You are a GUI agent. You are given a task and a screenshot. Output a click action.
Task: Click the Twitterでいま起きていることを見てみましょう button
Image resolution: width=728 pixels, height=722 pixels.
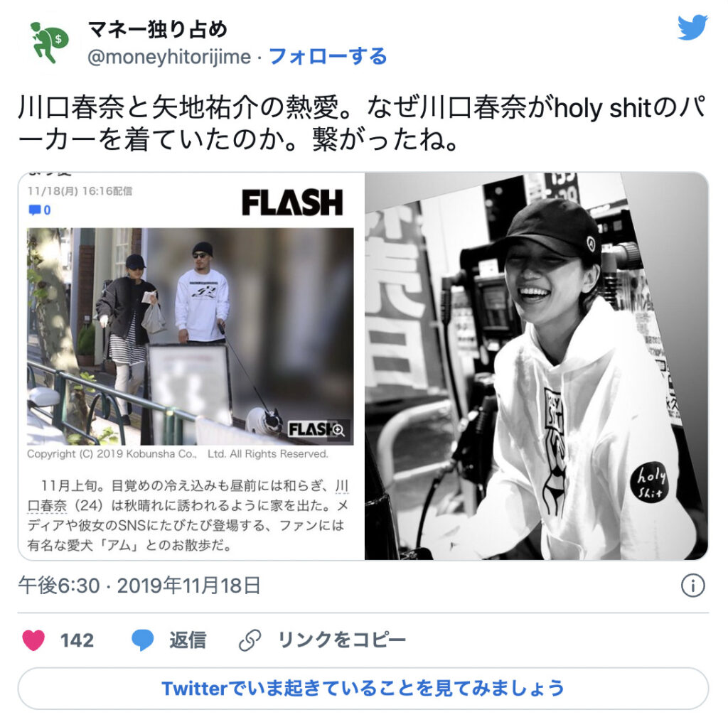click(x=363, y=689)
